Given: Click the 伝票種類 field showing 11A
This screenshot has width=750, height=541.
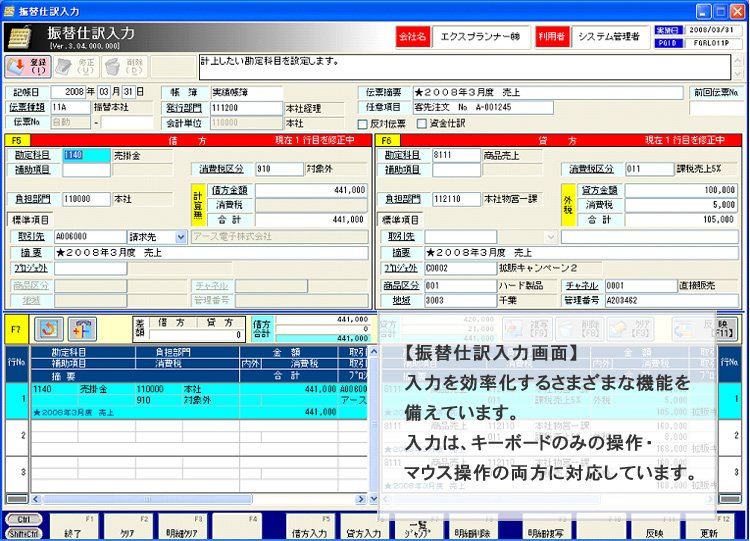Looking at the screenshot, I should coord(70,107).
